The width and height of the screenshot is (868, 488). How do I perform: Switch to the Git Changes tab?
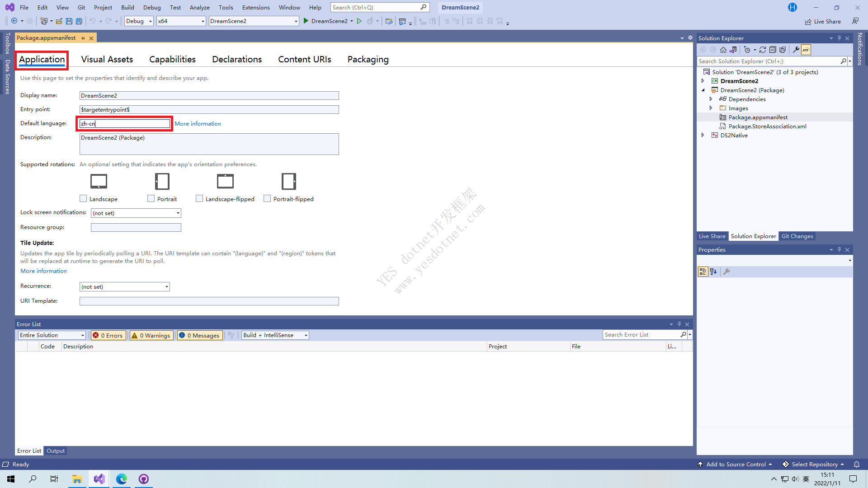797,236
